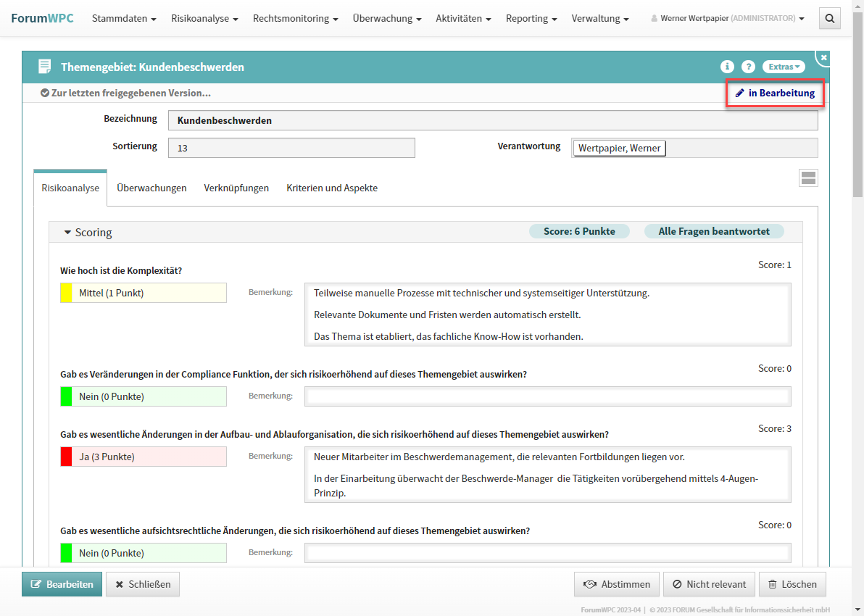
Task: Click the Löschen button
Action: tap(792, 584)
